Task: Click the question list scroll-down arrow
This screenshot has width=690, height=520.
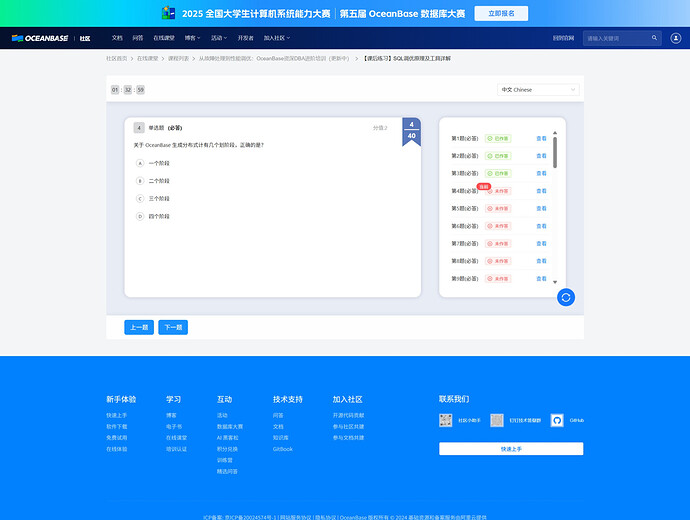Action: pos(555,282)
